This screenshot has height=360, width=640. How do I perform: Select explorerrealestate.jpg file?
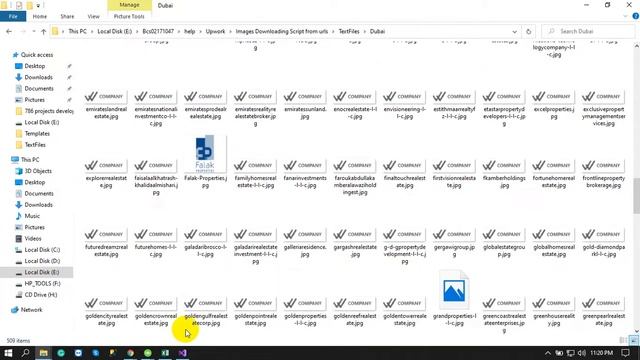(x=106, y=174)
